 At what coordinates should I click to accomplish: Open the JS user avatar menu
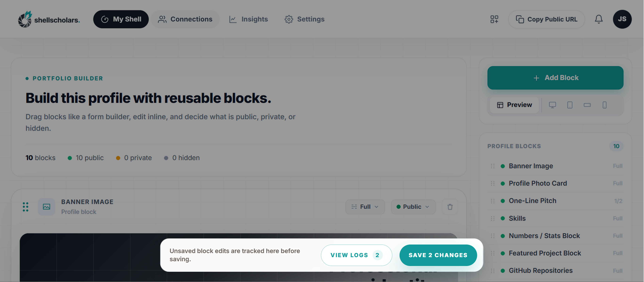[x=622, y=19]
